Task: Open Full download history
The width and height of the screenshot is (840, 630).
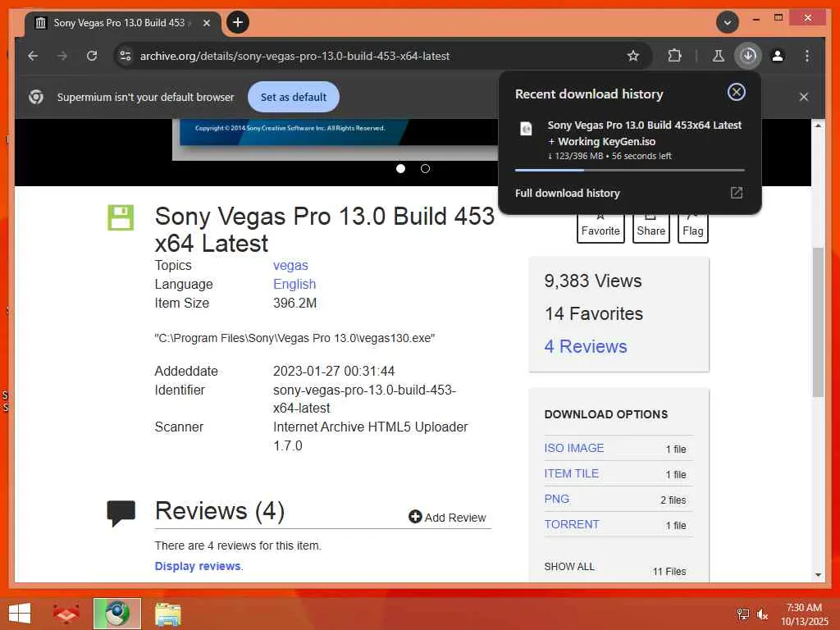Action: tap(568, 193)
